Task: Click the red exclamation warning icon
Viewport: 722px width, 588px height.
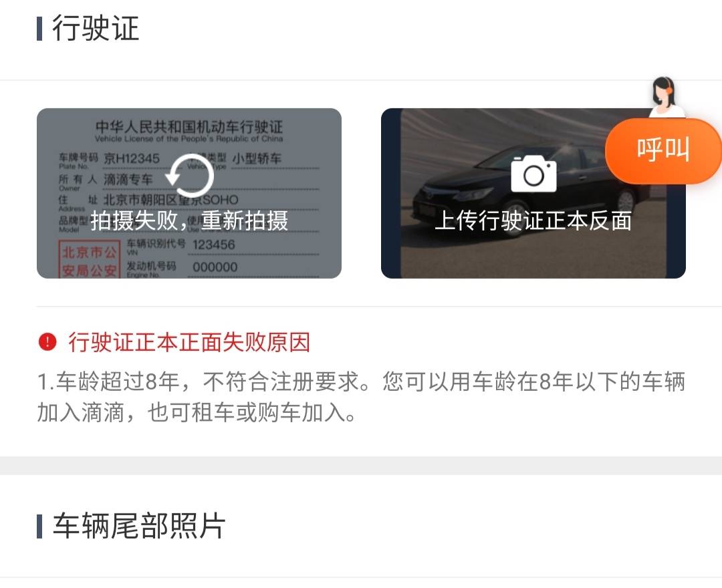Action: point(47,342)
